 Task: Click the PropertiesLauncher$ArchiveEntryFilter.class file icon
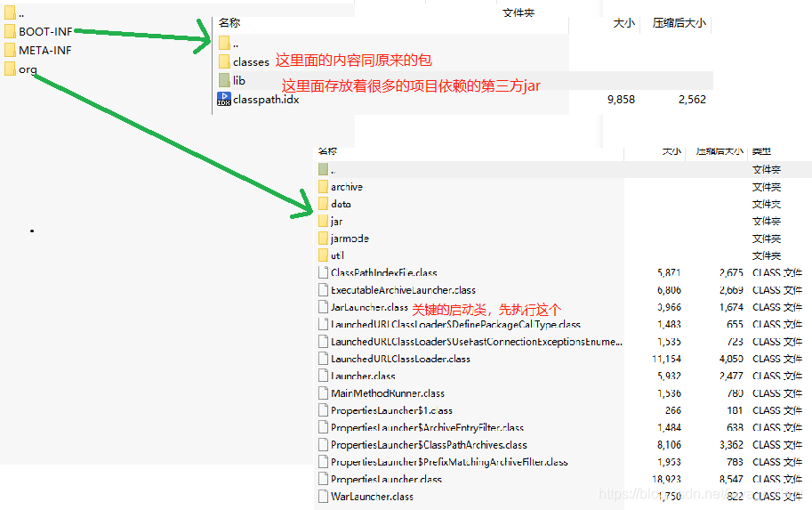(x=323, y=427)
